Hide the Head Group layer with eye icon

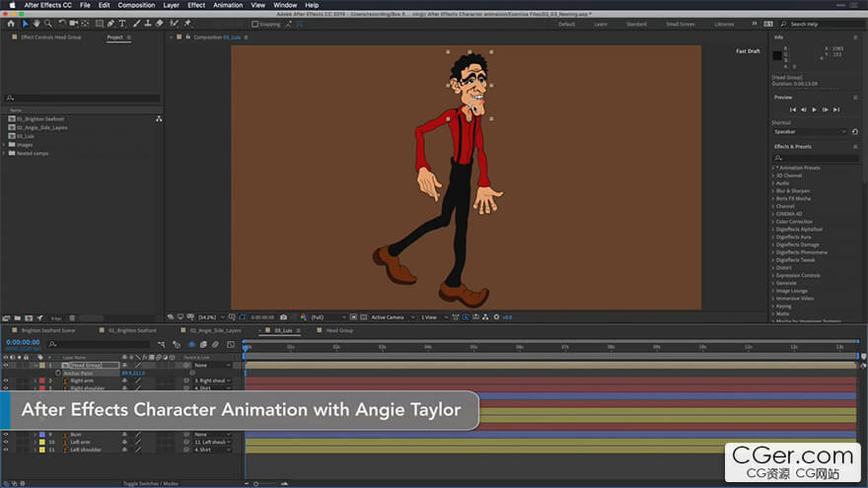click(6, 365)
